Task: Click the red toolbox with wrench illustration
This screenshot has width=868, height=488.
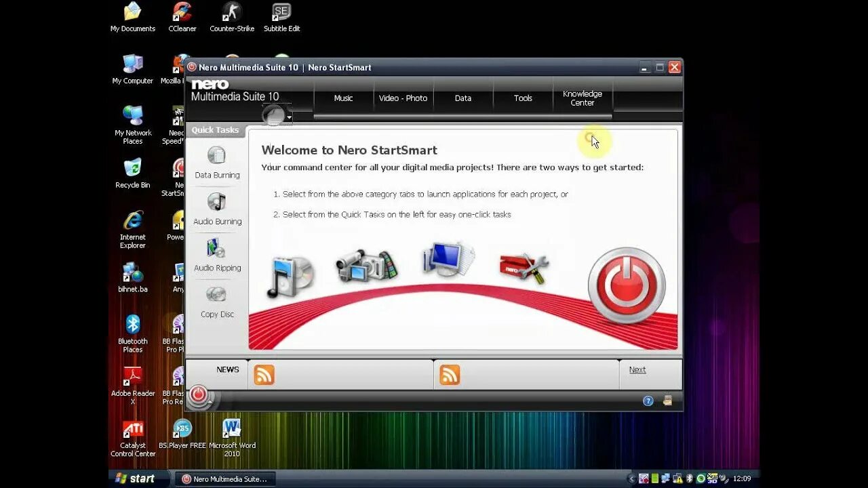Action: pyautogui.click(x=524, y=268)
